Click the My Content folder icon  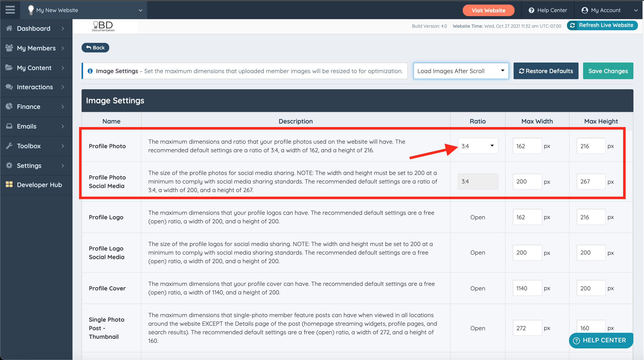click(x=9, y=68)
